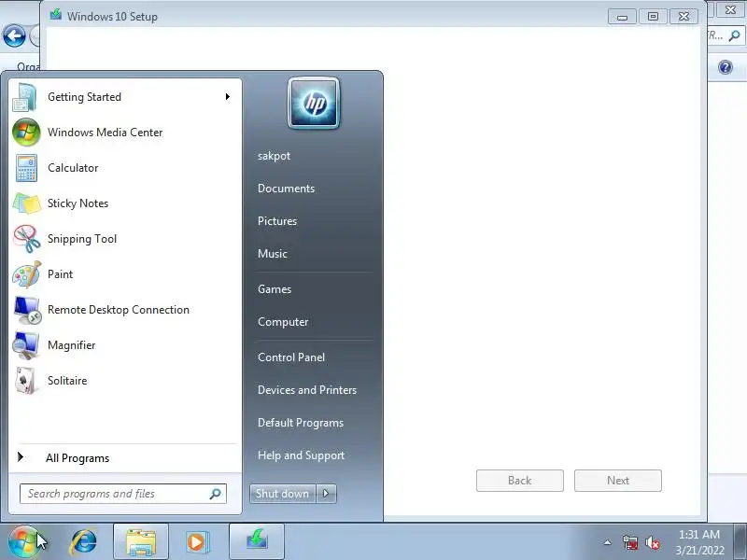Select the Snipping Tool label
This screenshot has height=560, width=747.
(82, 239)
